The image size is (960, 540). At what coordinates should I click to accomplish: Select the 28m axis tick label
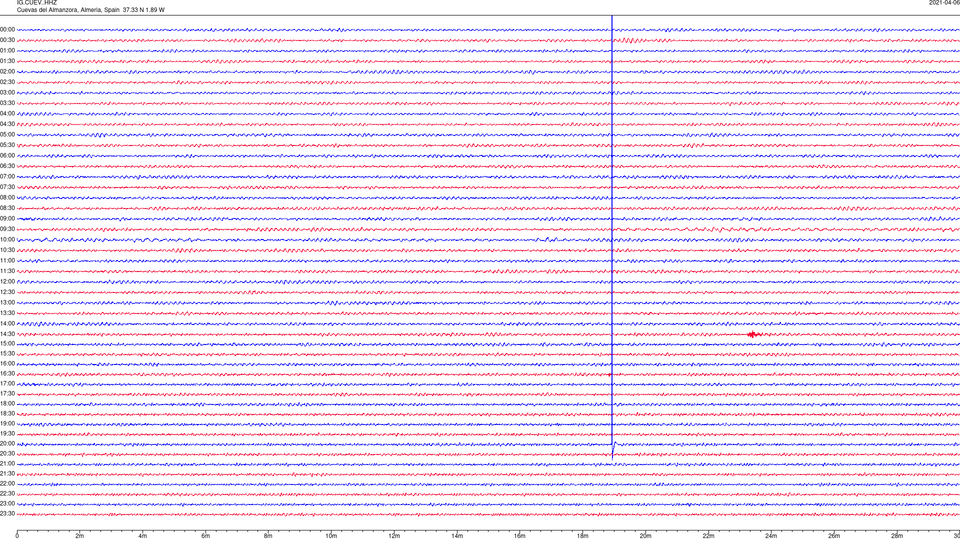[897, 536]
